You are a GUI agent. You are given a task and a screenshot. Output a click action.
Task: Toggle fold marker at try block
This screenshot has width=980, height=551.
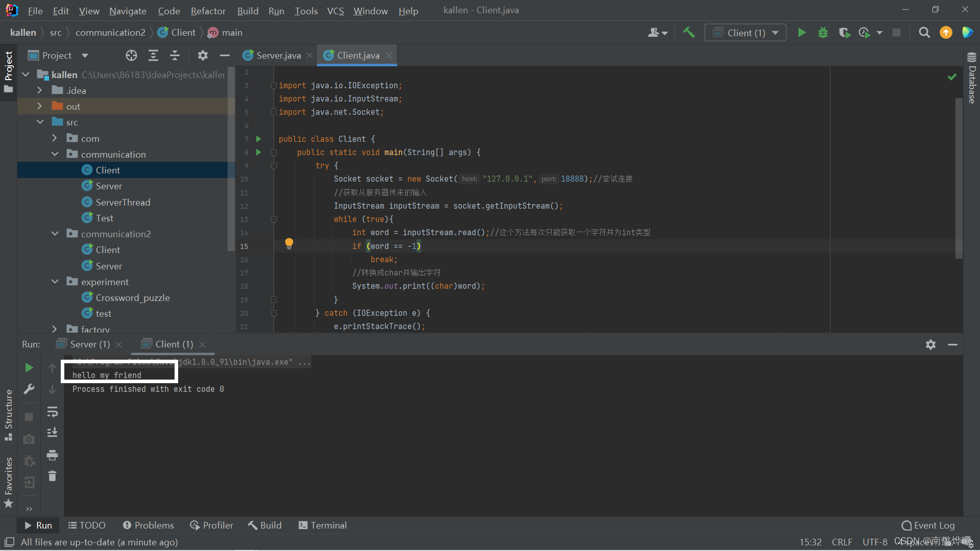coord(274,165)
